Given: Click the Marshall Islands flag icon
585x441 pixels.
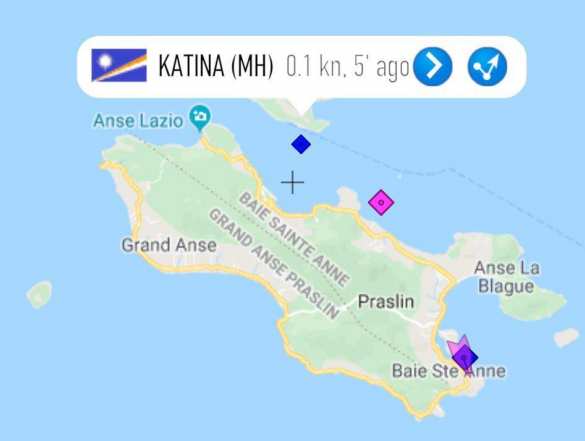Looking at the screenshot, I should point(119,65).
